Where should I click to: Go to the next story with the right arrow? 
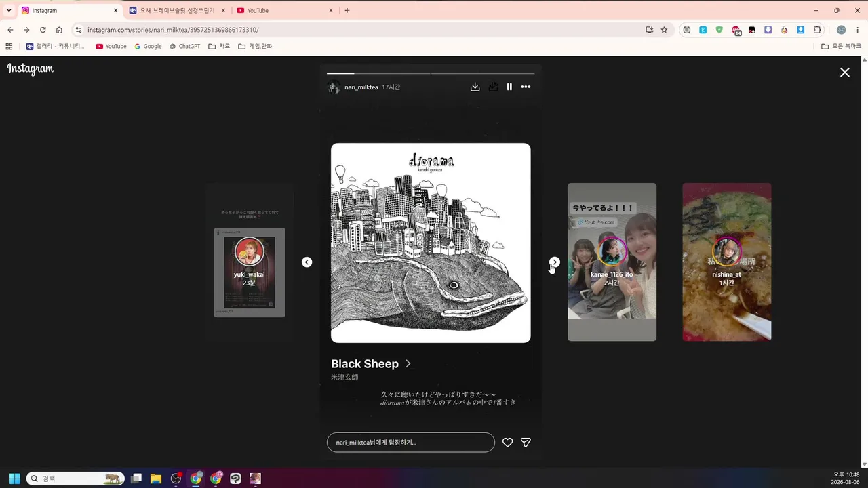(555, 262)
